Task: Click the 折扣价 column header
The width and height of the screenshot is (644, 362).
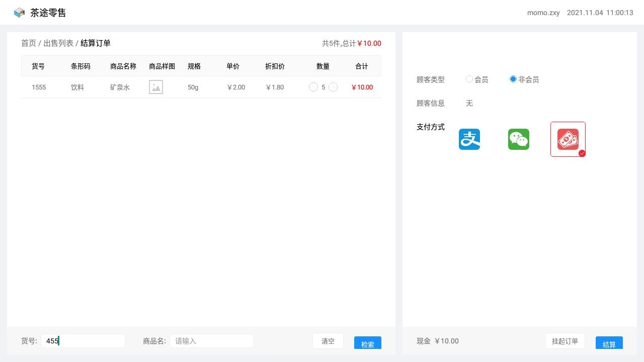Action: [275, 66]
